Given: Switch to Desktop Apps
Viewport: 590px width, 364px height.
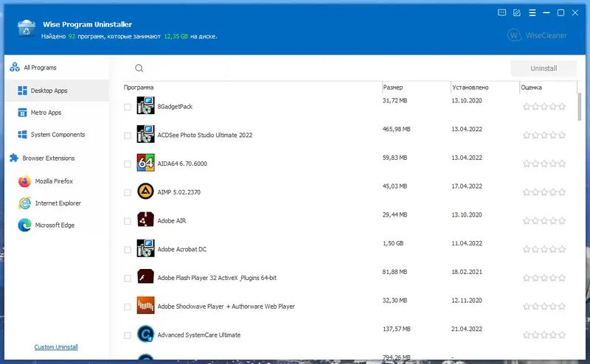Looking at the screenshot, I should point(57,91).
